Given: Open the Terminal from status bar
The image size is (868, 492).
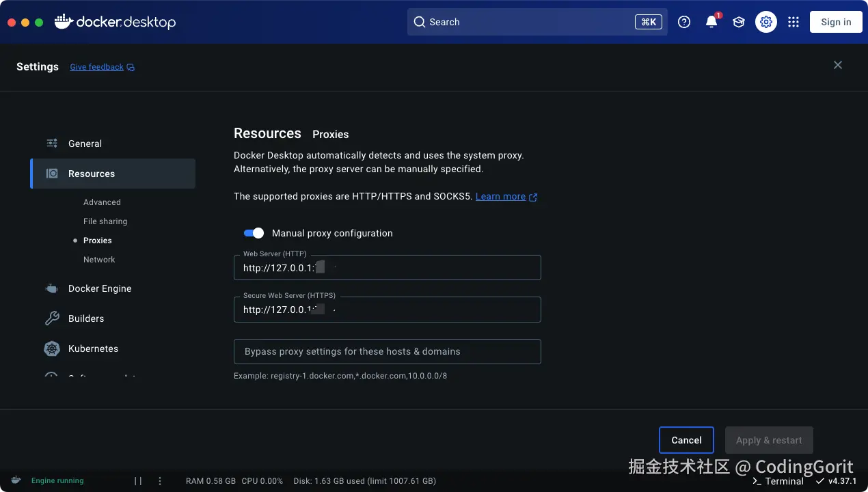Looking at the screenshot, I should (x=778, y=481).
